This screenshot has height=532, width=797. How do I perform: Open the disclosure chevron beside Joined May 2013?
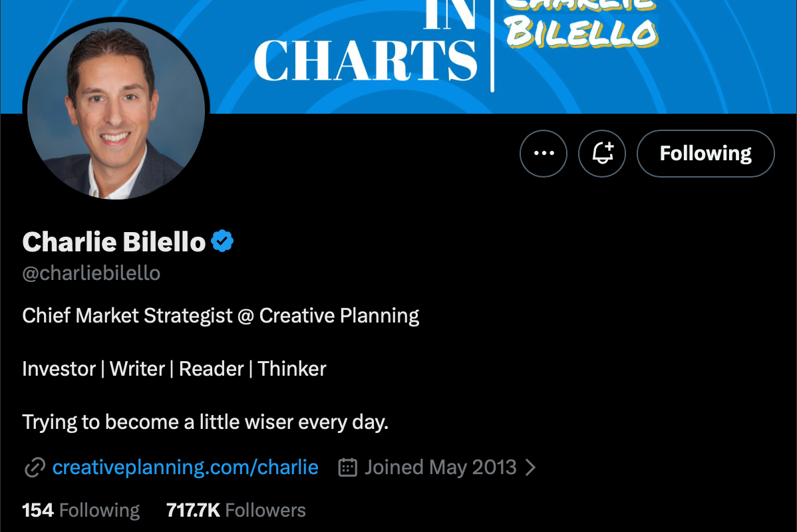click(530, 467)
